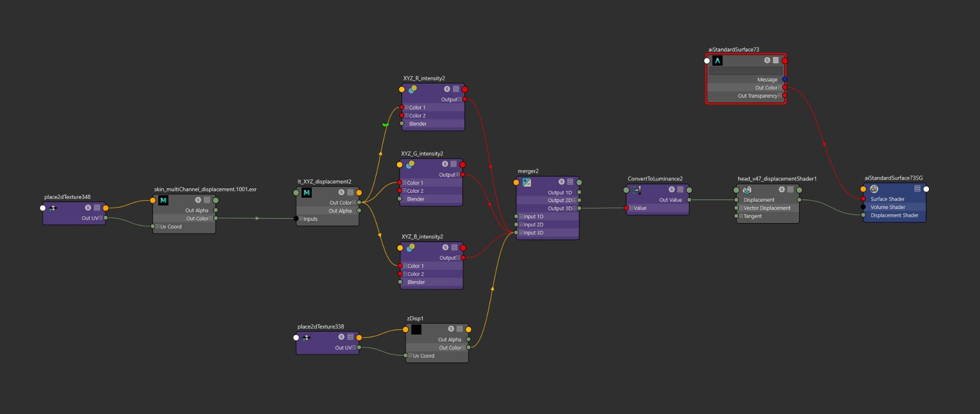
Task: Toggle solo on XYZ_R_intensity2 node
Action: click(447, 89)
